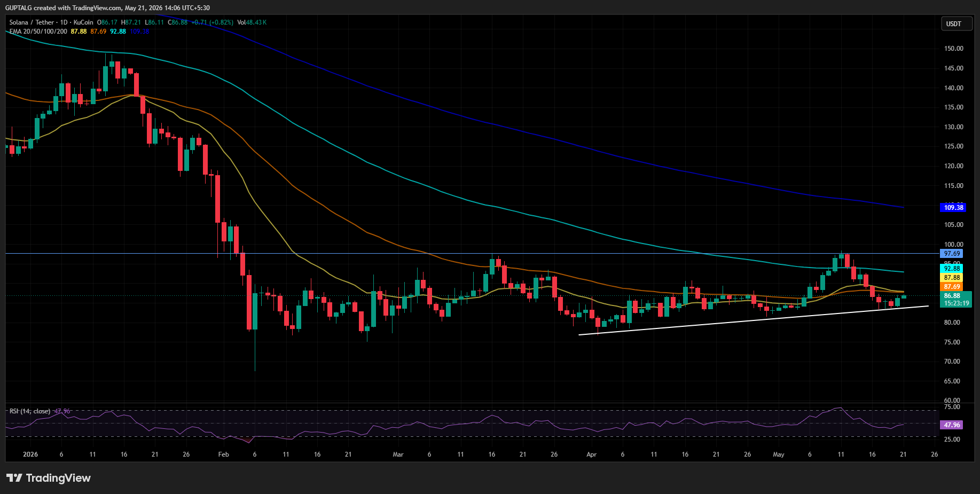The height and width of the screenshot is (494, 980).
Task: Click the purple 47.96 RSI scale label
Action: click(x=952, y=425)
